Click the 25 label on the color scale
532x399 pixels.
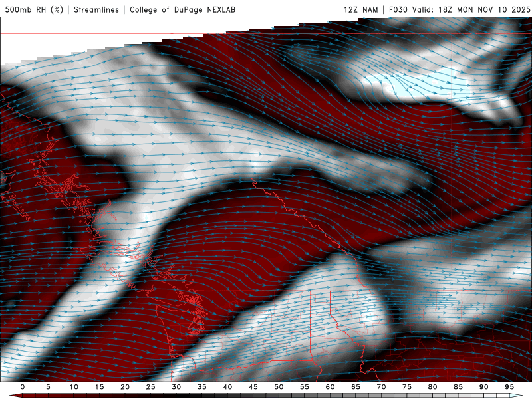(150, 387)
